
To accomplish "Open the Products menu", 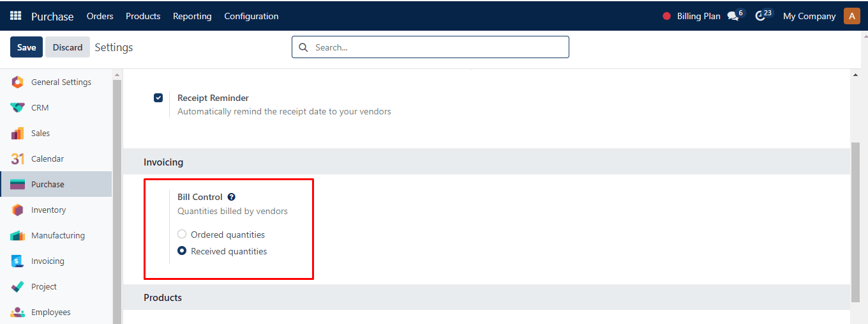I will click(143, 16).
